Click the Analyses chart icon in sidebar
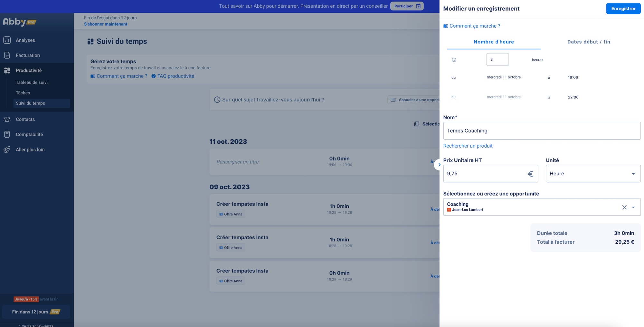This screenshot has height=327, width=644. pos(7,40)
